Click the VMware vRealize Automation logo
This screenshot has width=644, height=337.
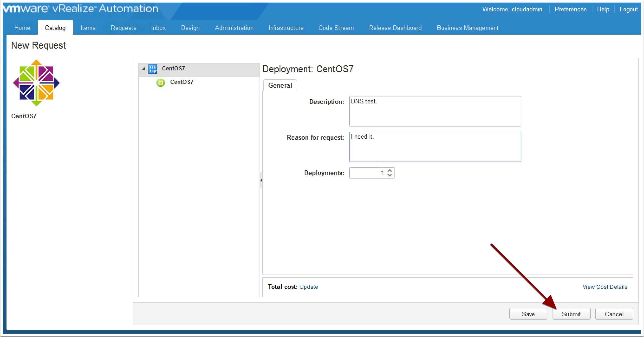pyautogui.click(x=81, y=9)
